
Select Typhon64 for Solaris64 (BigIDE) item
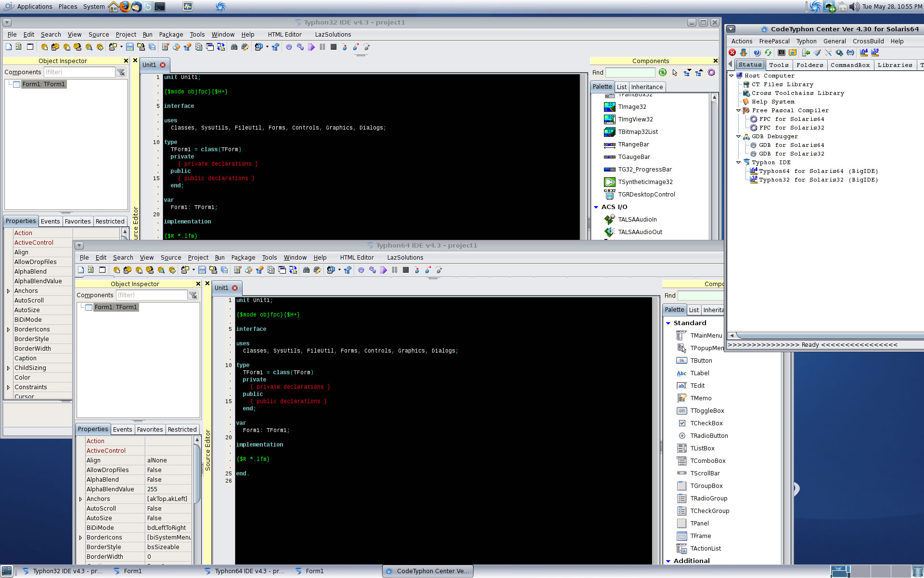click(x=818, y=171)
